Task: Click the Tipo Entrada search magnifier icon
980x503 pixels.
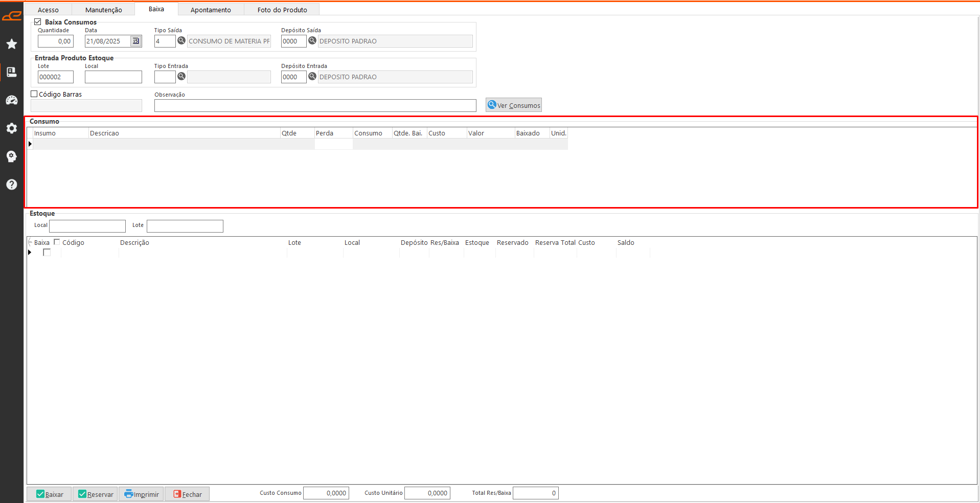Action: coord(181,77)
